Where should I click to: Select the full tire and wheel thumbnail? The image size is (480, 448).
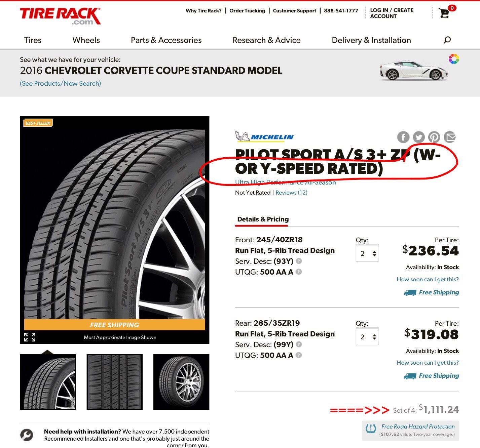tap(181, 382)
